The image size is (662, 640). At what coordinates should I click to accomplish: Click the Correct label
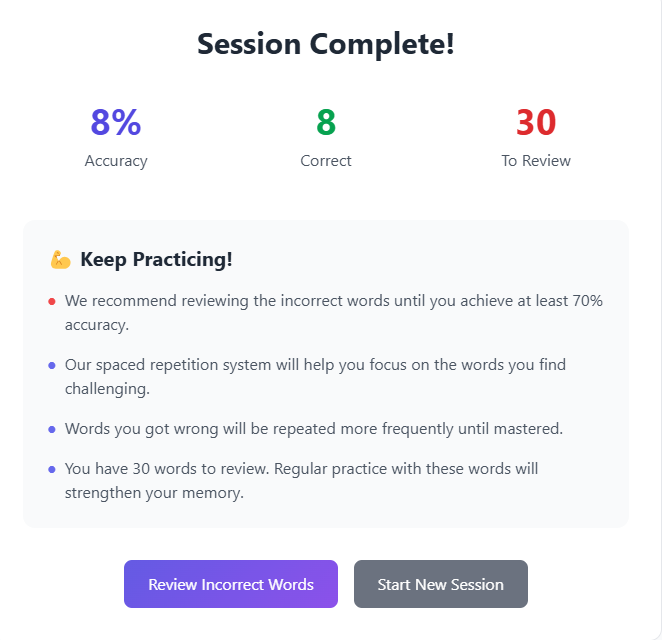coord(326,161)
